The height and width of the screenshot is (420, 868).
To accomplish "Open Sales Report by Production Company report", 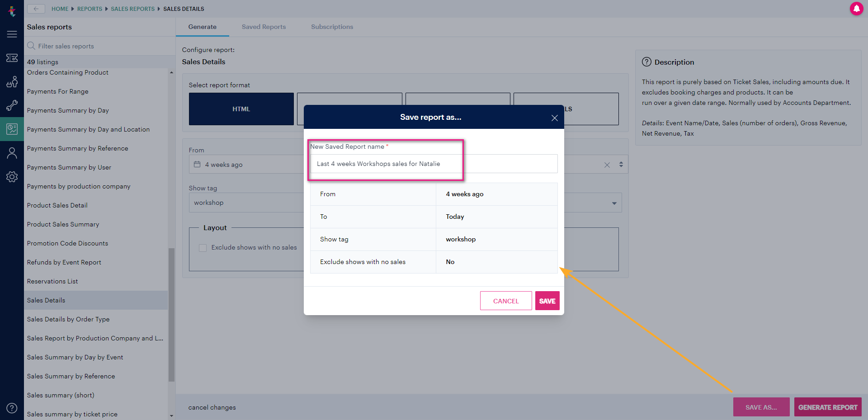I will 96,338.
